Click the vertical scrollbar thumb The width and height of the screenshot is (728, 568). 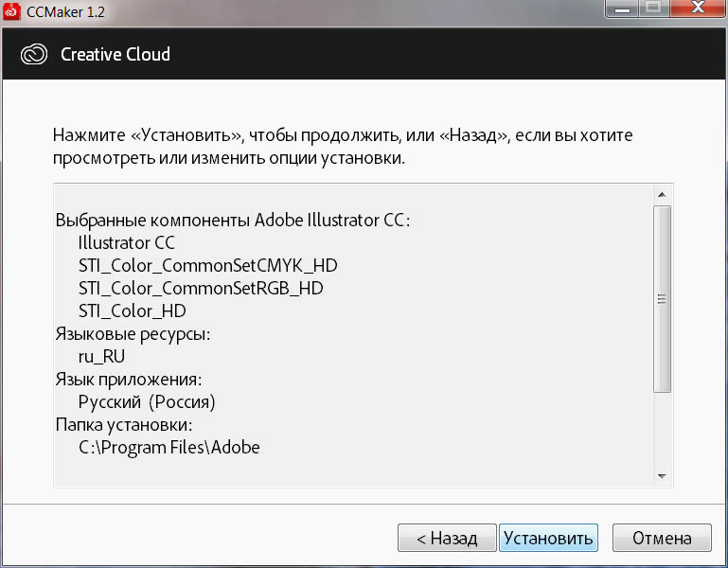point(662,299)
